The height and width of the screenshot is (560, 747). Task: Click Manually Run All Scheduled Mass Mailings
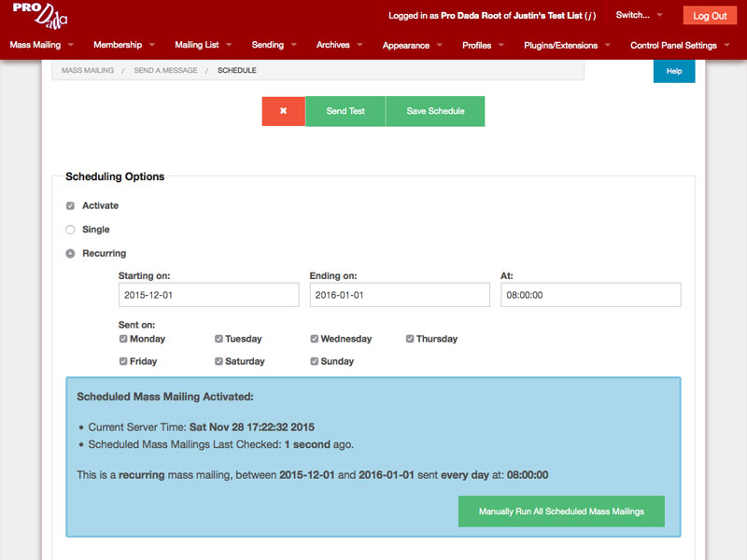[561, 511]
